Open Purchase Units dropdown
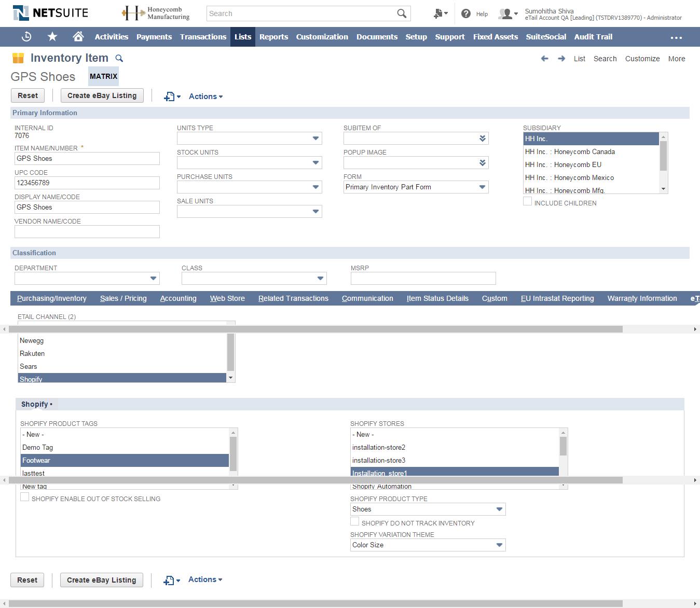The height and width of the screenshot is (608, 700). point(315,187)
